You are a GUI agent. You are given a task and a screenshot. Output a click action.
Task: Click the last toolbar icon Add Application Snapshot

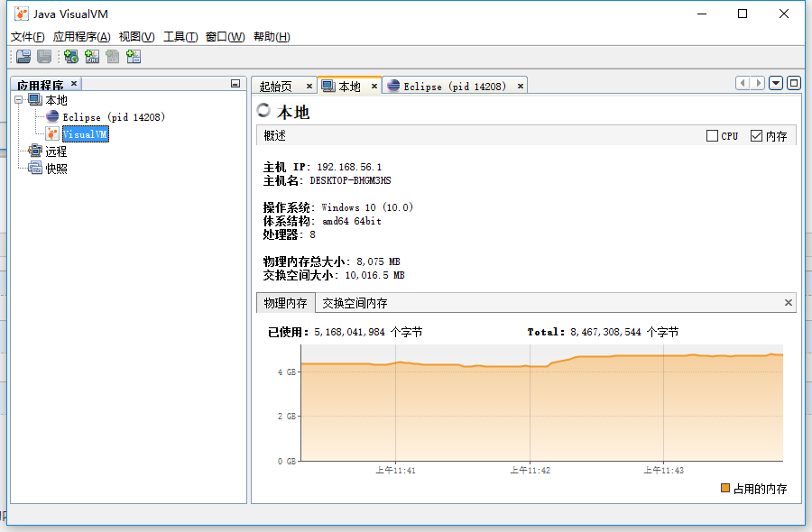coord(134,57)
